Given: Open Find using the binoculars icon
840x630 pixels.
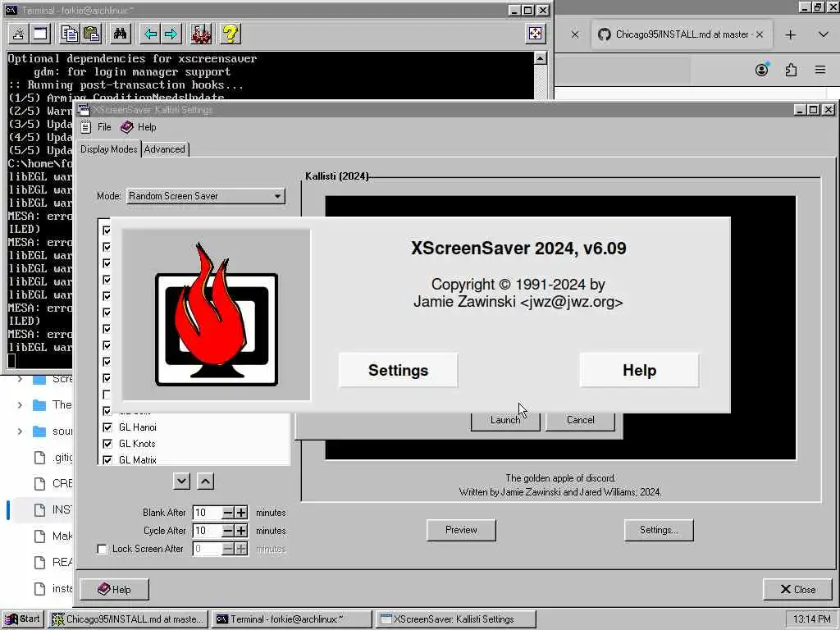Looking at the screenshot, I should click(x=120, y=34).
